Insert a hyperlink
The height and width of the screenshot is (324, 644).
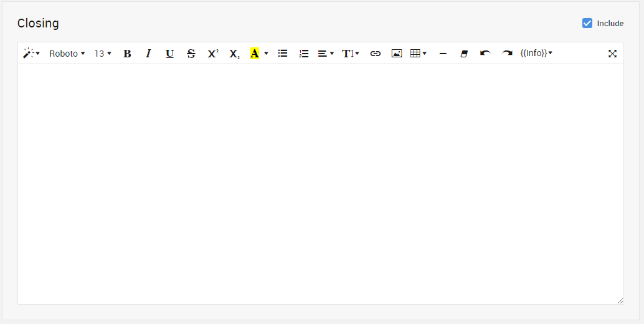[x=376, y=54]
